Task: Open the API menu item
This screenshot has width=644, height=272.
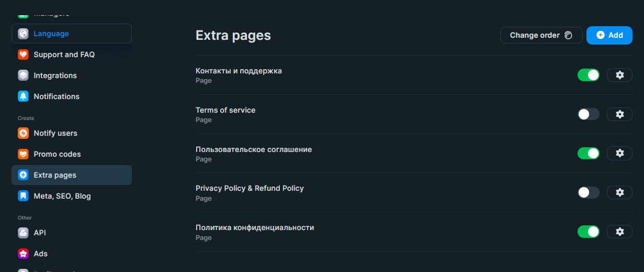Action: 40,233
